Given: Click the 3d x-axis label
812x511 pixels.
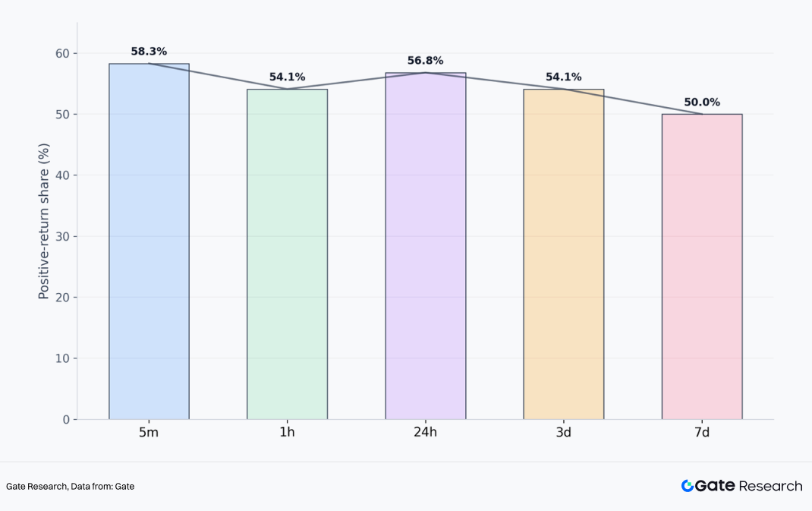Looking at the screenshot, I should point(563,433).
